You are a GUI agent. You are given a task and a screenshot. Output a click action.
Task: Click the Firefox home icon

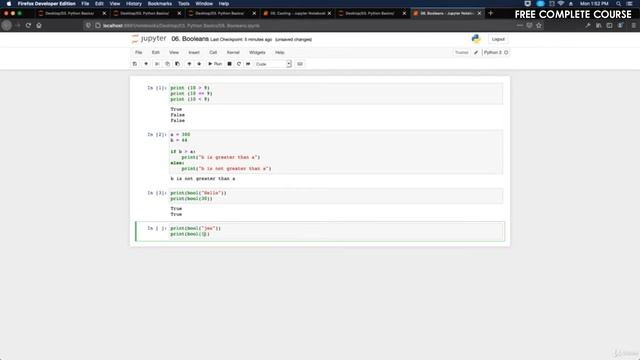click(39, 25)
